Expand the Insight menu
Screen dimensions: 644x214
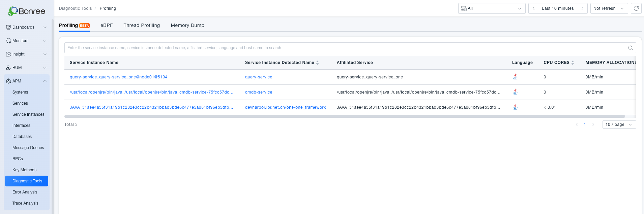[x=45, y=54]
